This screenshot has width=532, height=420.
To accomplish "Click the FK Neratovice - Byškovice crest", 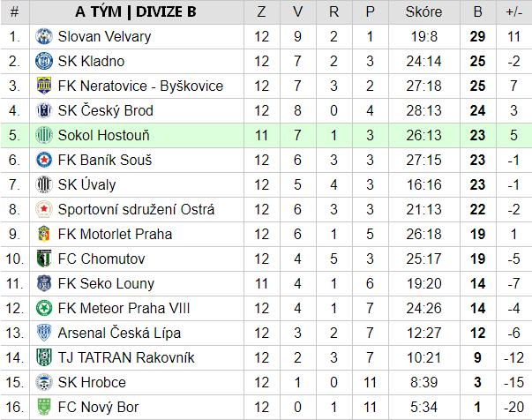I will point(44,86).
